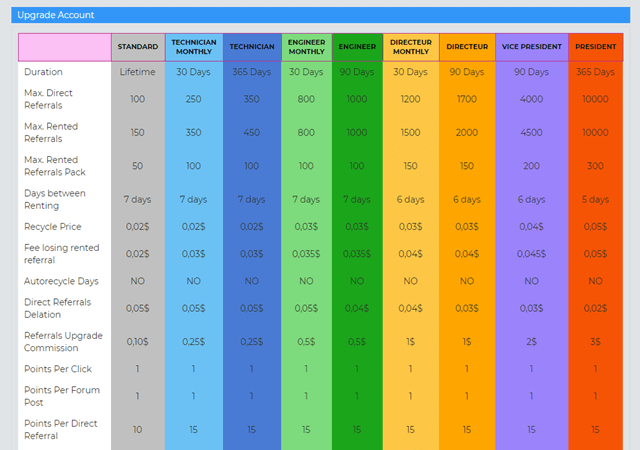Image resolution: width=640 pixels, height=450 pixels.
Task: Click the Referrals Upgrade Commission label
Action: point(63,342)
